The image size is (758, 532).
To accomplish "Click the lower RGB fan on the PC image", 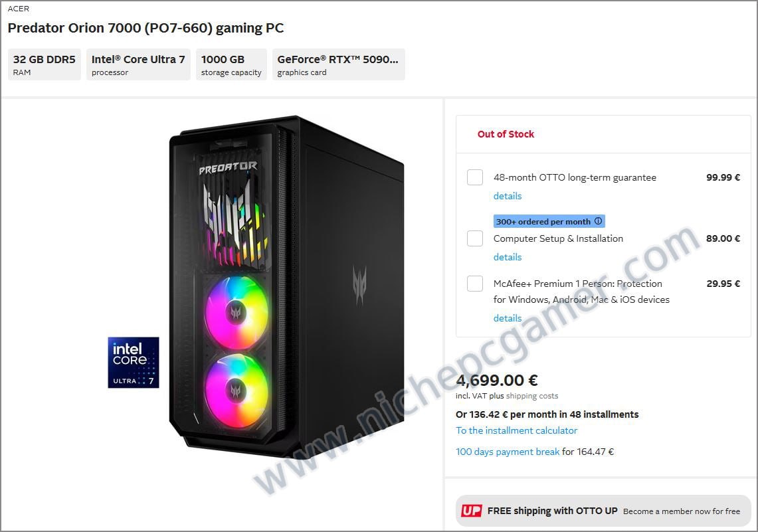I will coord(237,391).
